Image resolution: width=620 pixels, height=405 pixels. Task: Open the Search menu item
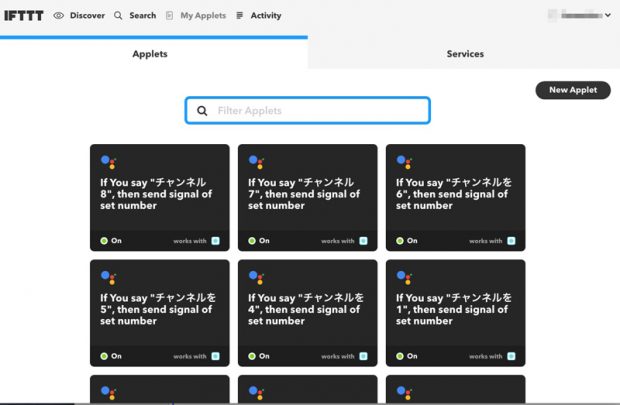pos(143,16)
